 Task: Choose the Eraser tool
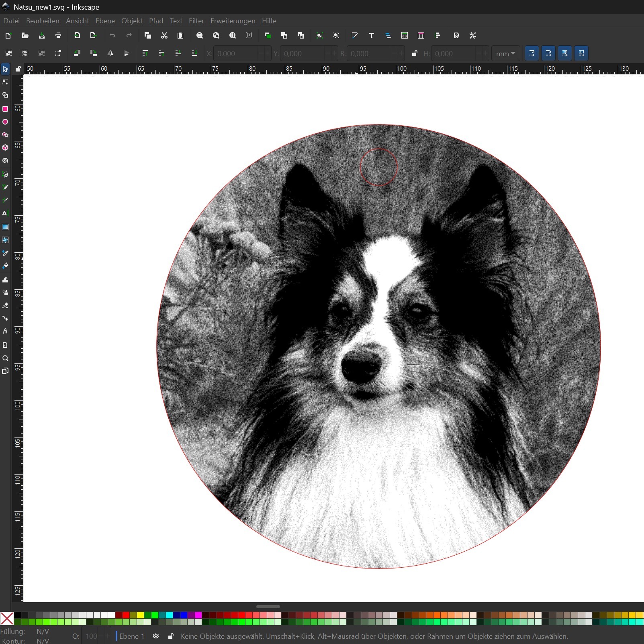5,306
